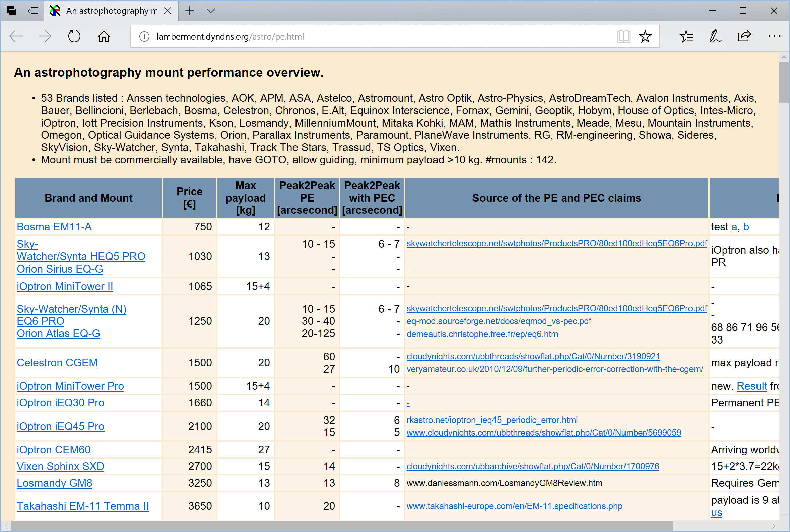Open the Orion Atlas EQ-G link
Viewport: 790px width, 532px height.
[58, 333]
